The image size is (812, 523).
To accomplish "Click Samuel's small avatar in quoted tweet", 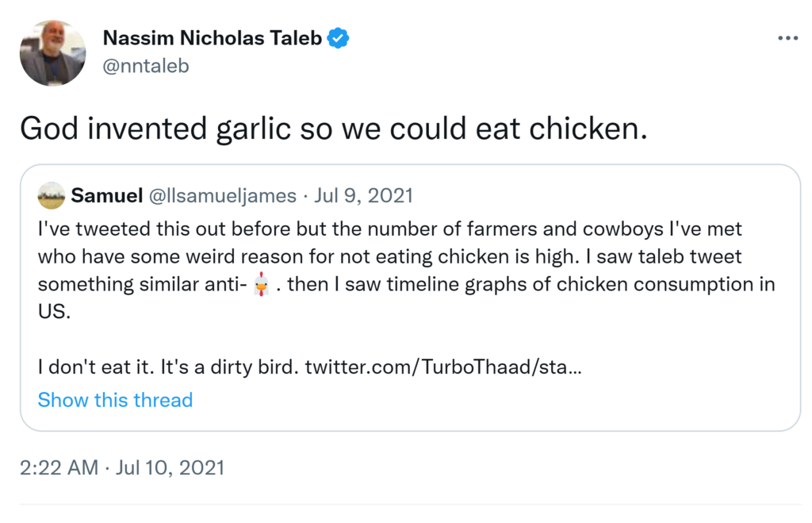I will 52,195.
